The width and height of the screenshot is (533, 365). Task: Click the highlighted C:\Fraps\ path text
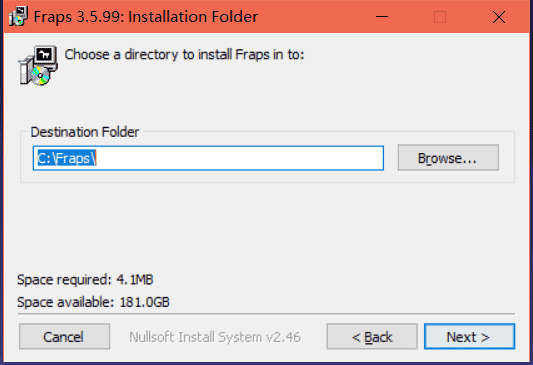[67, 158]
